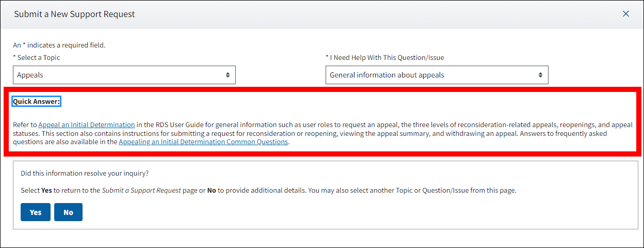
Task: Close the Submit a New Support Request dialog
Action: [626, 14]
